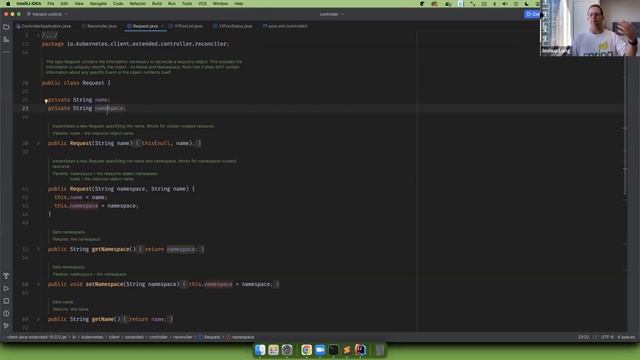
Task: Click the UTF-8 encoding status entry
Action: click(x=607, y=337)
